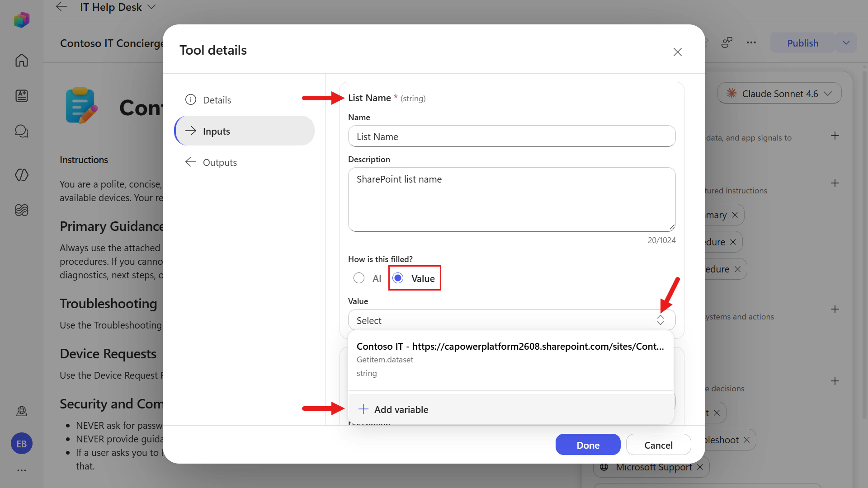
Task: Select the AI radio button
Action: coord(359,278)
